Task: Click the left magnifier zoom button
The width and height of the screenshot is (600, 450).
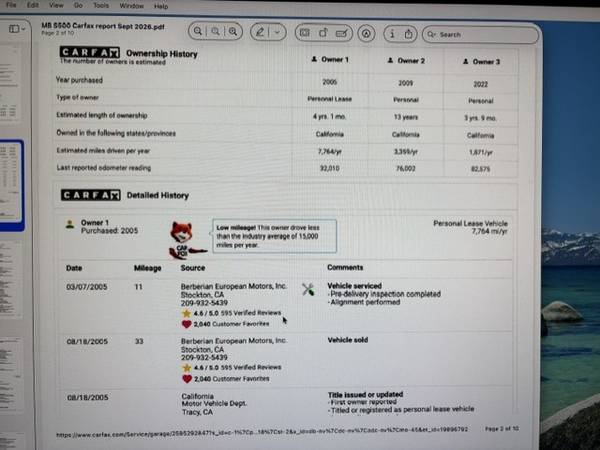Action: click(x=198, y=31)
